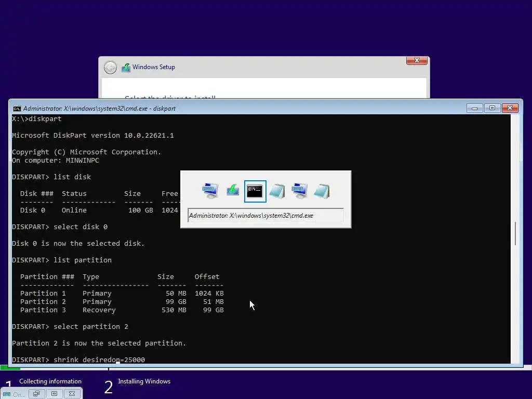Click 'Microsoft DiskPart version 10.0.22621.1' line

coord(93,136)
